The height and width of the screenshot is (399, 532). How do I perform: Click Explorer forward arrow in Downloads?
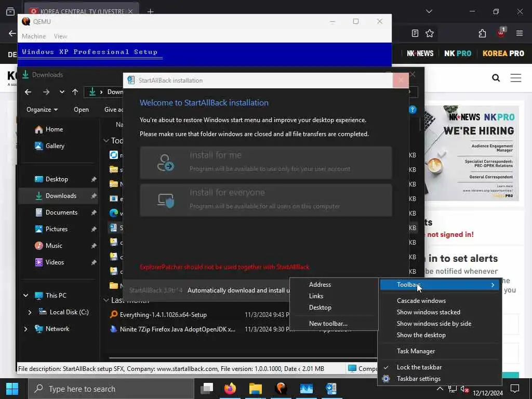(x=46, y=92)
